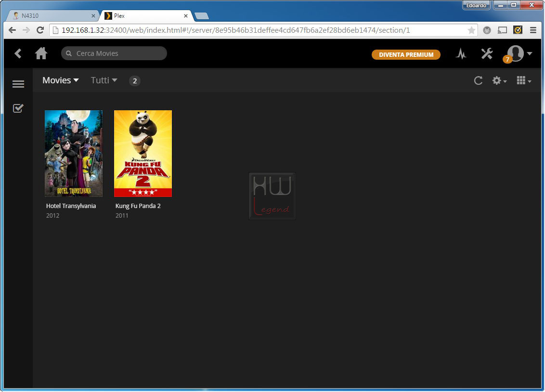545x392 pixels.
Task: Click the Hotel Transylvania title link
Action: click(71, 206)
